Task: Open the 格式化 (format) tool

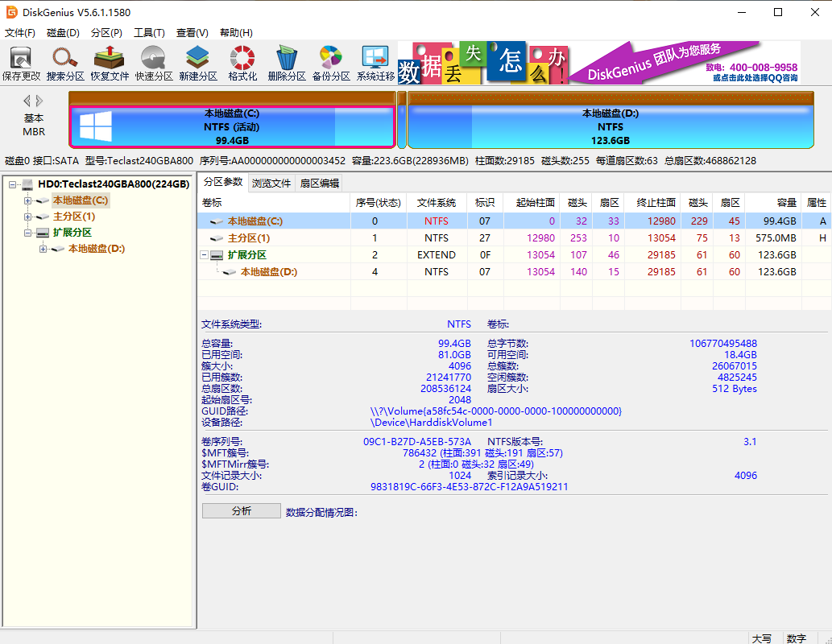Action: [x=240, y=61]
